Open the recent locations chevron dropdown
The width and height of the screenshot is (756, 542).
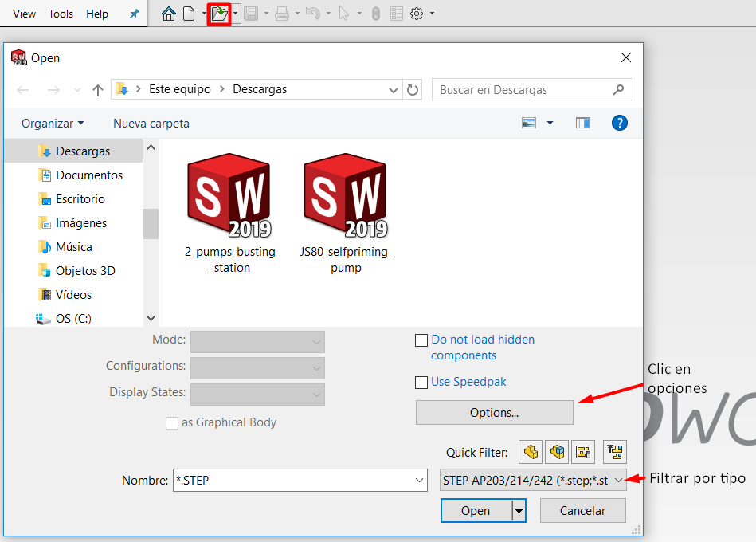point(77,90)
